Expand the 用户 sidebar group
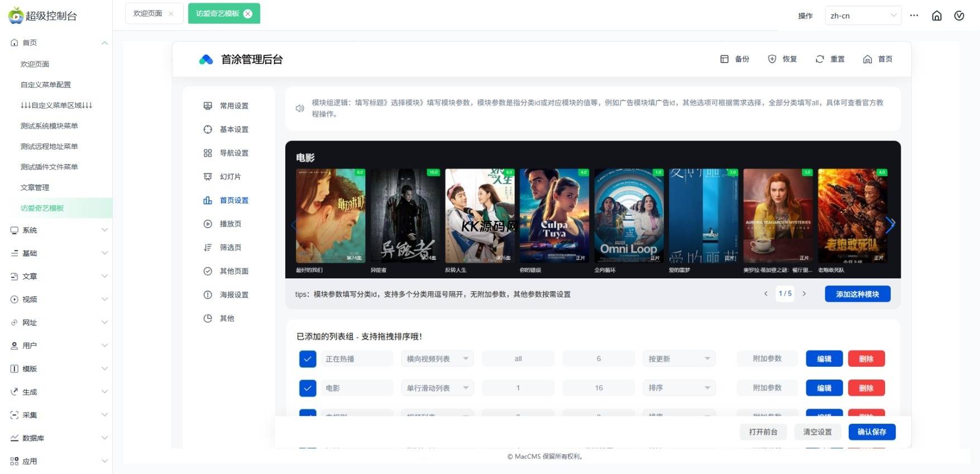 [104, 346]
